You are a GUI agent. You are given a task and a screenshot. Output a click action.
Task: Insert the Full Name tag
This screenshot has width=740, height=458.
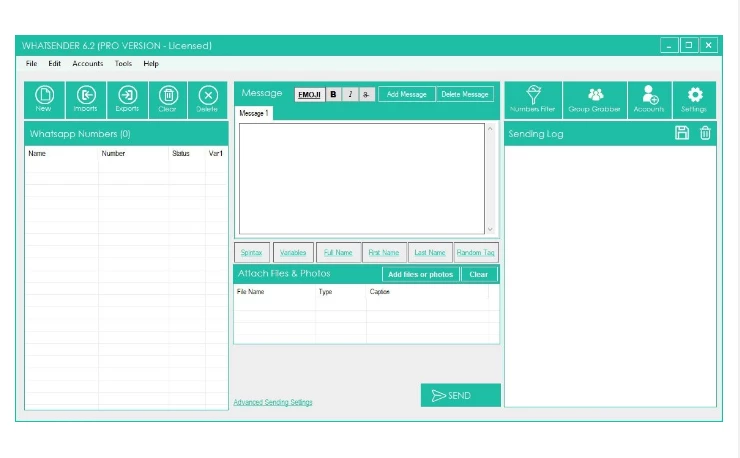(338, 253)
